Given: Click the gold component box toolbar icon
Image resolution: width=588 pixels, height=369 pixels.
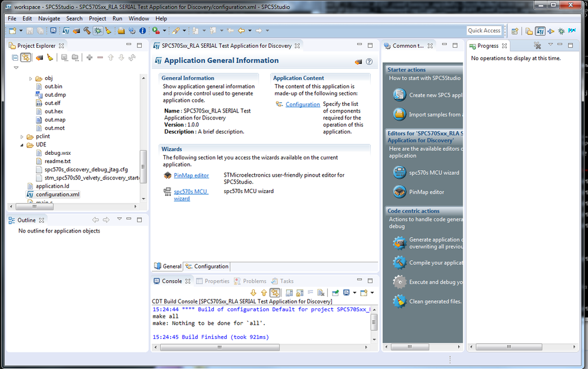Looking at the screenshot, I should tap(121, 31).
